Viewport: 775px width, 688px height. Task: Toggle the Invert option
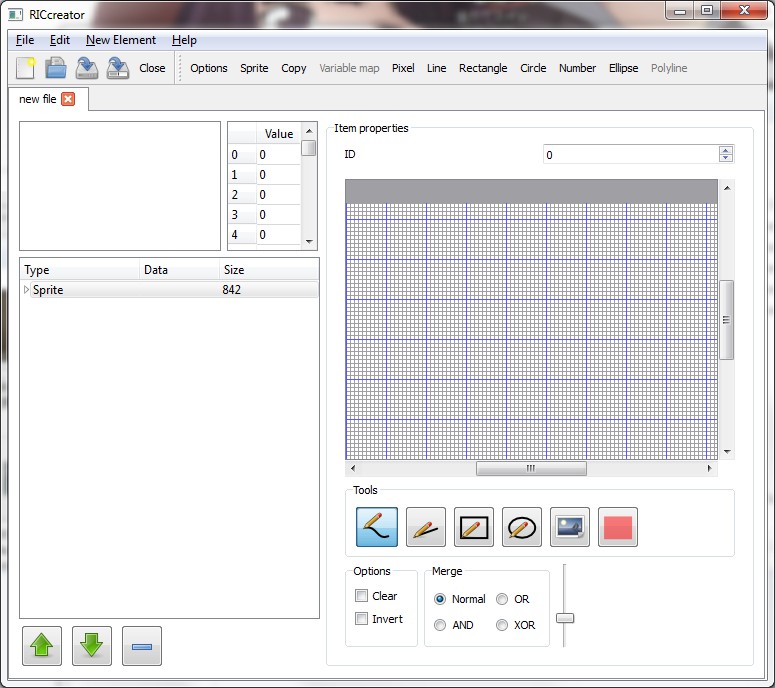coord(362,619)
